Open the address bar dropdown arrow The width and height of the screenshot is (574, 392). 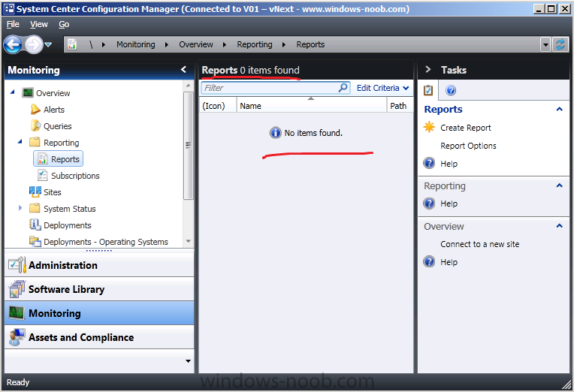click(545, 44)
